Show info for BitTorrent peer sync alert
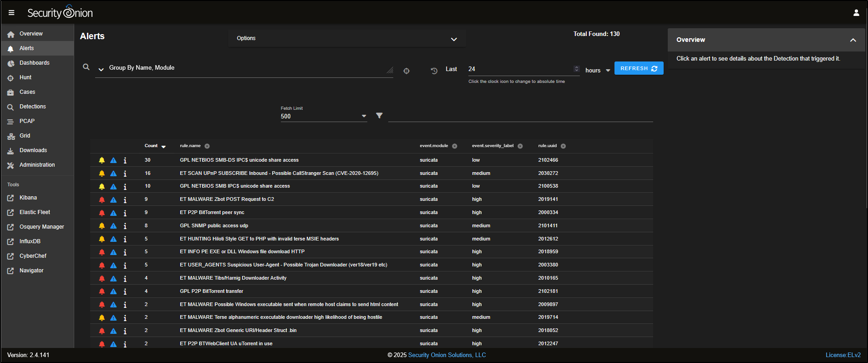The width and height of the screenshot is (868, 363). tap(125, 213)
